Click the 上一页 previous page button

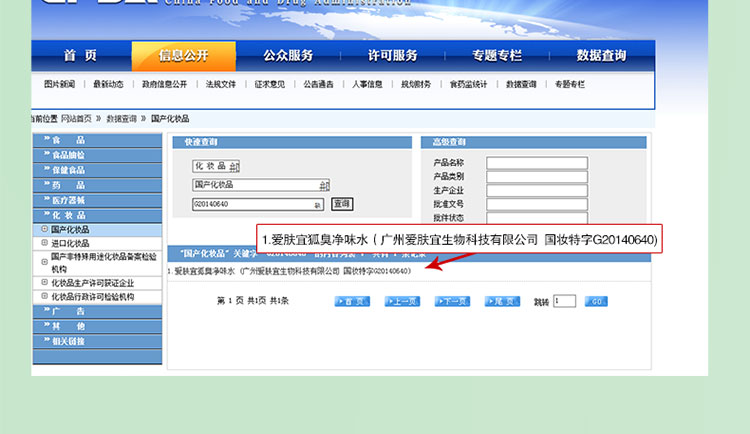[402, 301]
